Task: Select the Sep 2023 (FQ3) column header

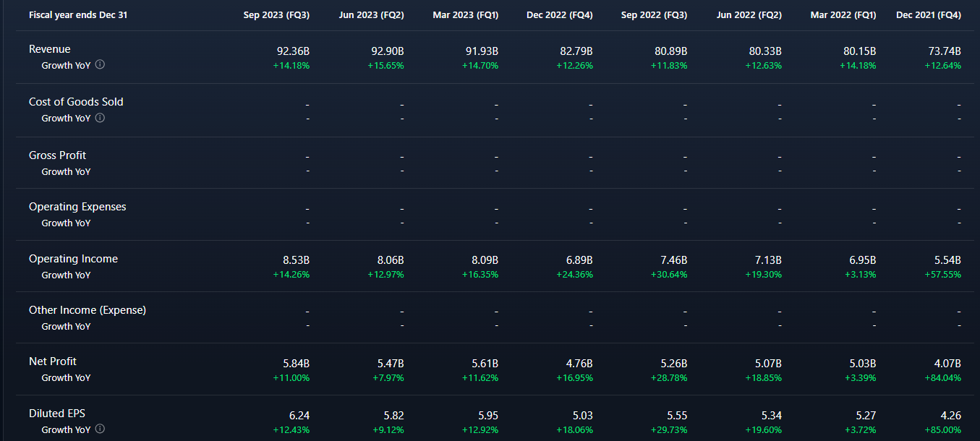Action: (276, 15)
